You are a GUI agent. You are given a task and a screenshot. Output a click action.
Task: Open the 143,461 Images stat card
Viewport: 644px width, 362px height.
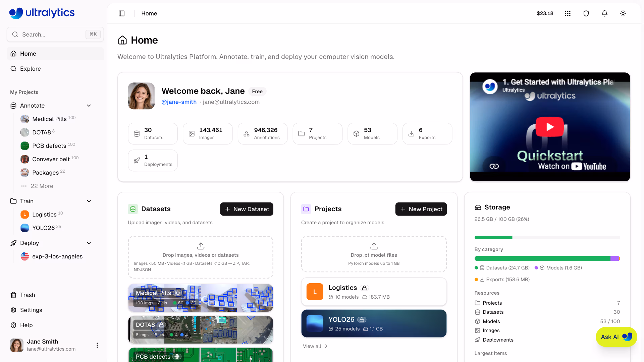(208, 133)
